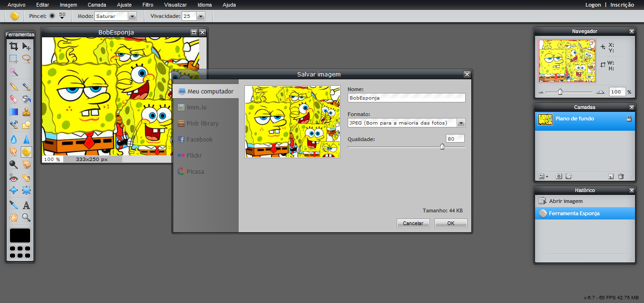Select the Brush tool

coord(26,87)
